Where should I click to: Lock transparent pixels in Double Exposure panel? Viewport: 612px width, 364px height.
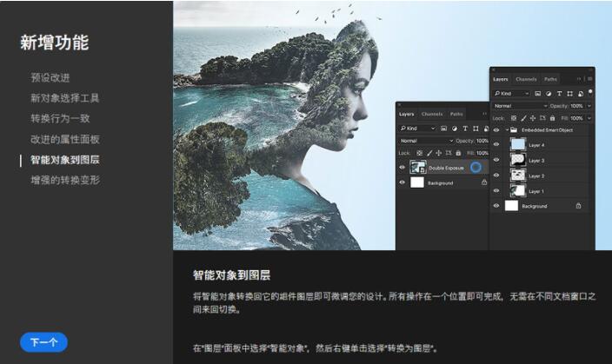pyautogui.click(x=420, y=153)
